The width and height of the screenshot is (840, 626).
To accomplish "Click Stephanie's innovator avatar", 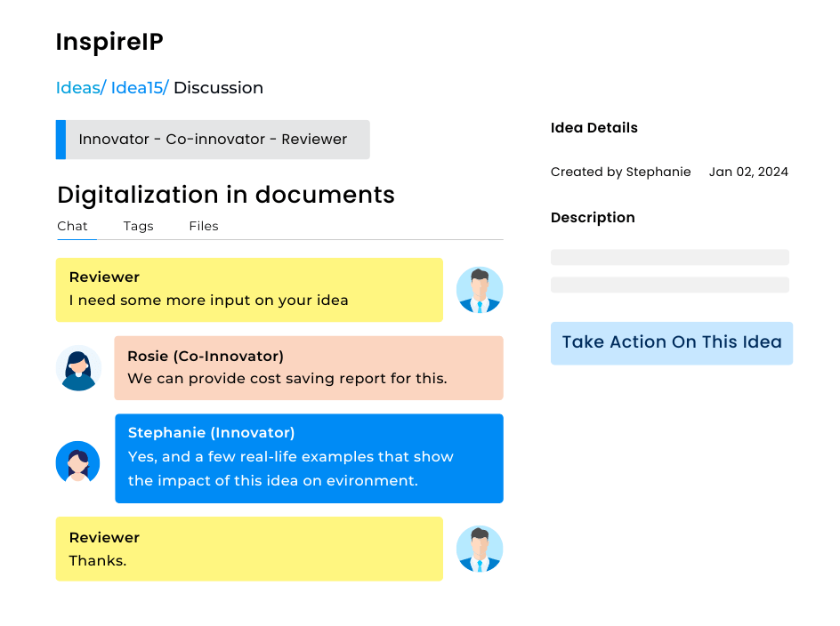I will click(x=78, y=463).
